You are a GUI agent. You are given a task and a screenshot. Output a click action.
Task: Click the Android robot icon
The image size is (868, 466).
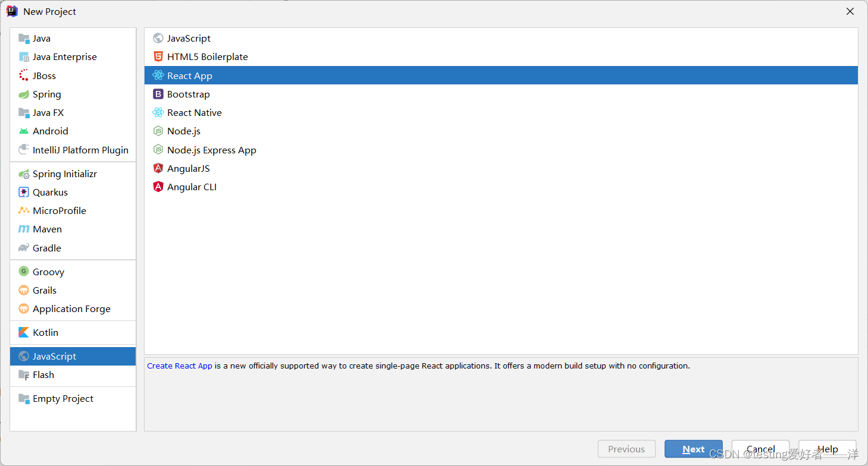pyautogui.click(x=24, y=131)
